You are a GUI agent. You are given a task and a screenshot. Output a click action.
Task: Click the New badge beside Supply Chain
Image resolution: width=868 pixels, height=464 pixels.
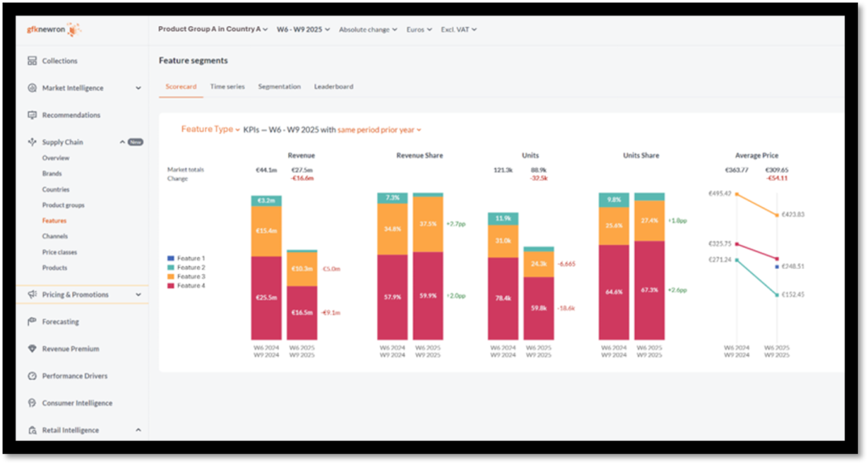point(135,143)
